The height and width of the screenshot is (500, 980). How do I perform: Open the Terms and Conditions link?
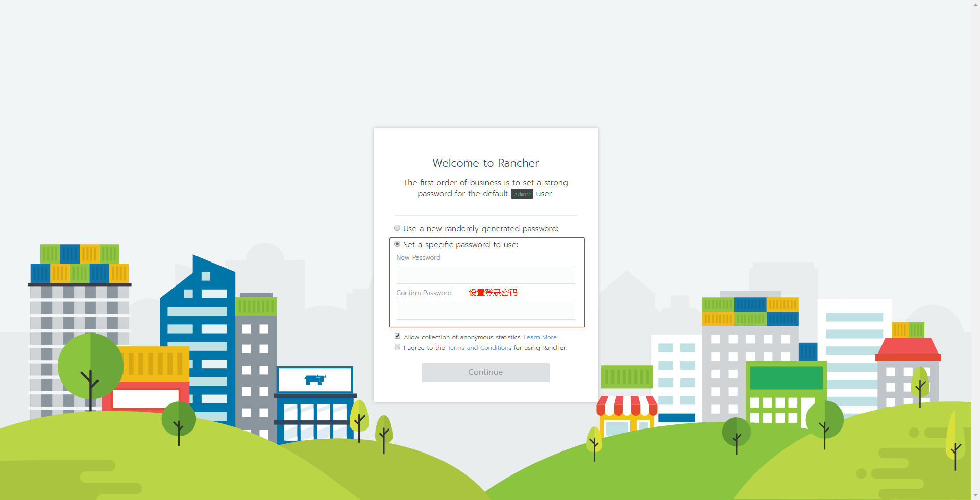pyautogui.click(x=479, y=348)
